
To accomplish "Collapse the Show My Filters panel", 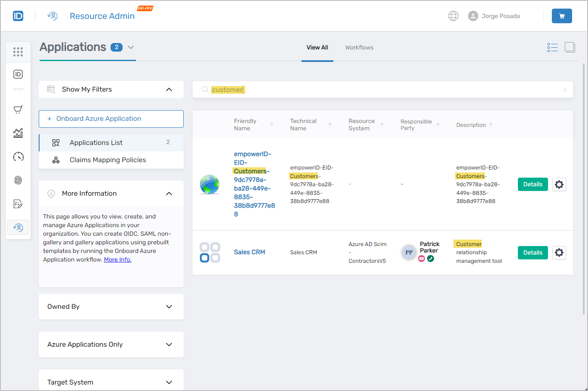I will click(x=169, y=89).
